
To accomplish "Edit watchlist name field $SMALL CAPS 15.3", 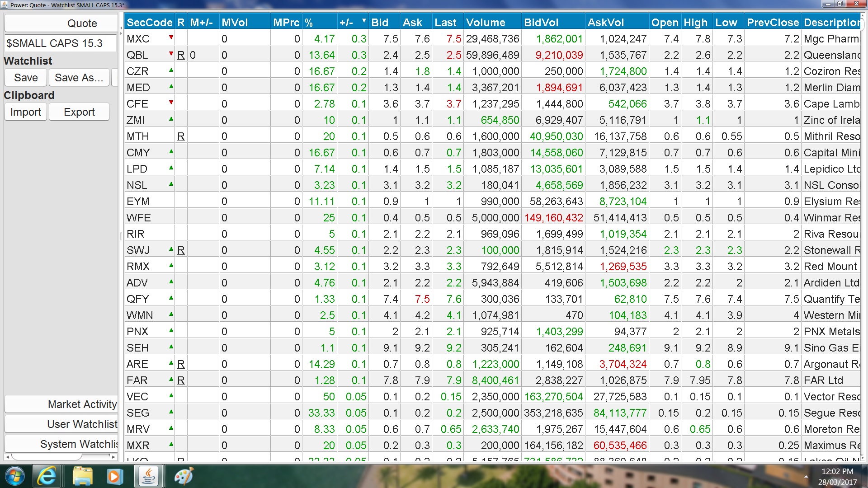I will [61, 43].
